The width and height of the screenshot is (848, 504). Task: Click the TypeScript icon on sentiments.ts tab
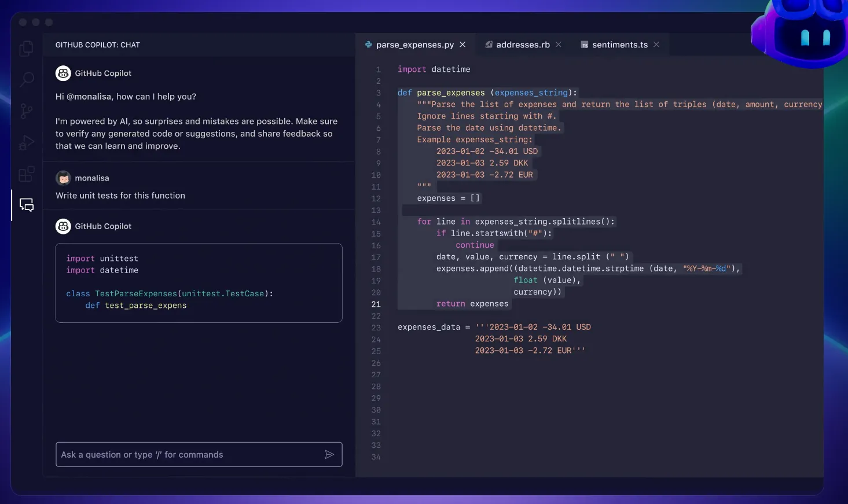point(585,45)
